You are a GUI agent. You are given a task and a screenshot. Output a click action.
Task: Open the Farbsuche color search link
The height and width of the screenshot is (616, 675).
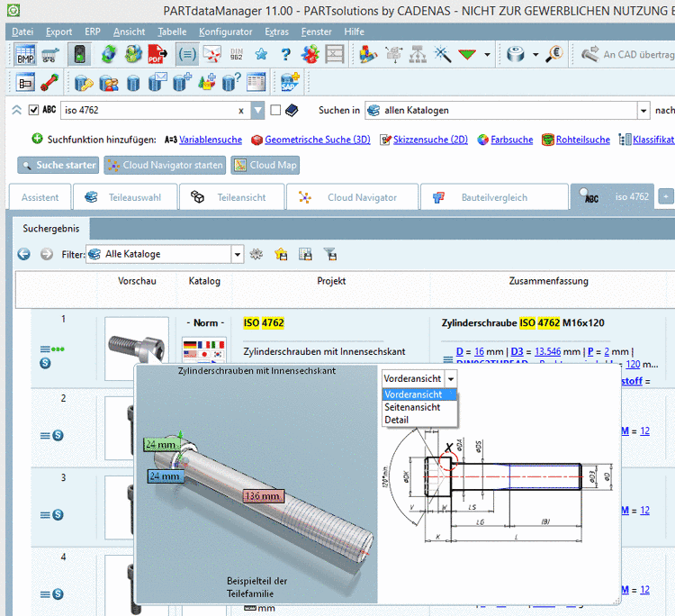click(511, 140)
